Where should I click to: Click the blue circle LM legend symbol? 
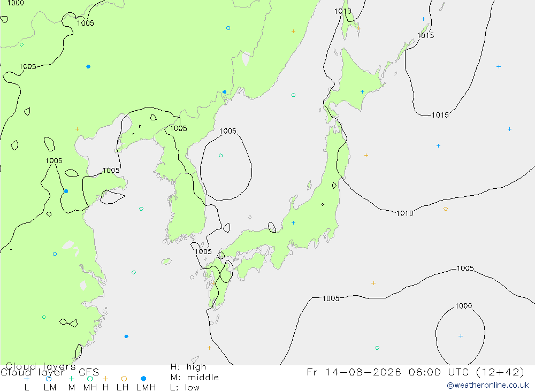[x=49, y=379]
